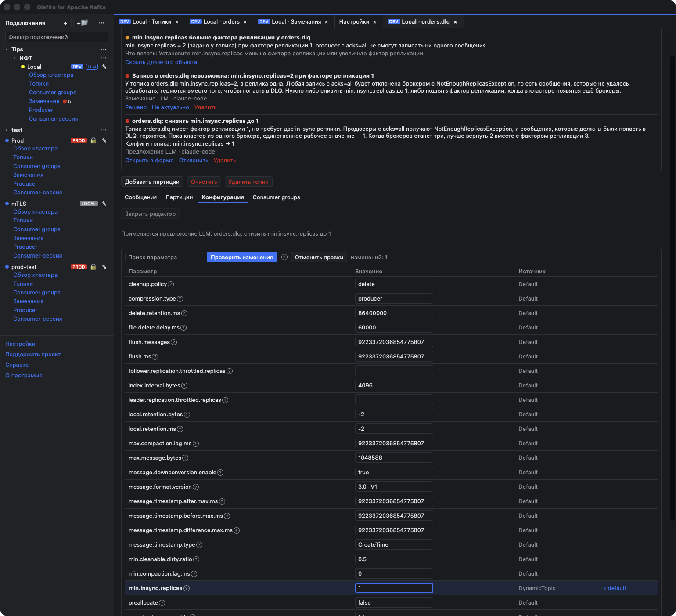The height and width of the screenshot is (616, 676).
Task: Click the Открыть в форме link
Action: pyautogui.click(x=149, y=161)
